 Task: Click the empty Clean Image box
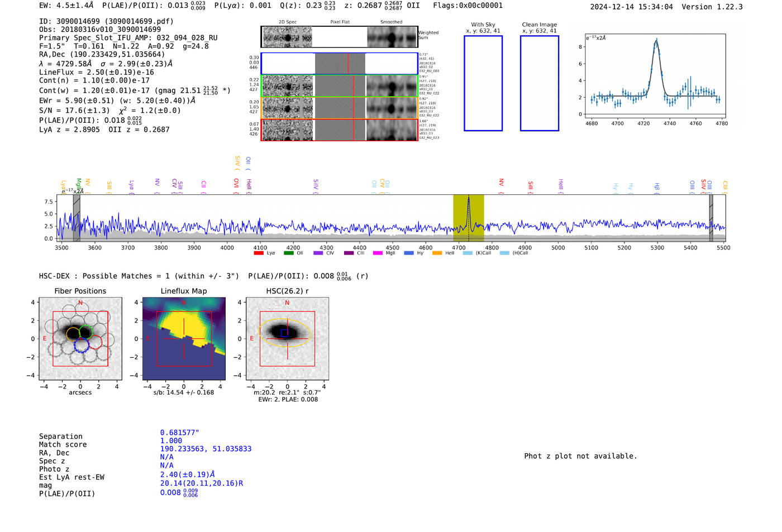coord(540,83)
